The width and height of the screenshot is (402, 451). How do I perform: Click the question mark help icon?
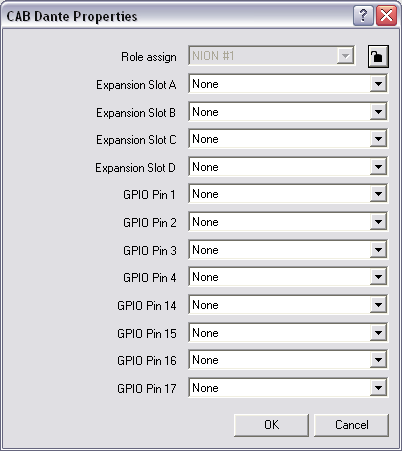[x=363, y=15]
